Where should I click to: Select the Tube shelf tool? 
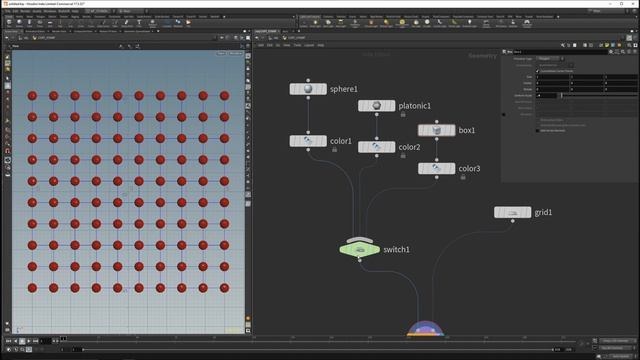(x=29, y=24)
